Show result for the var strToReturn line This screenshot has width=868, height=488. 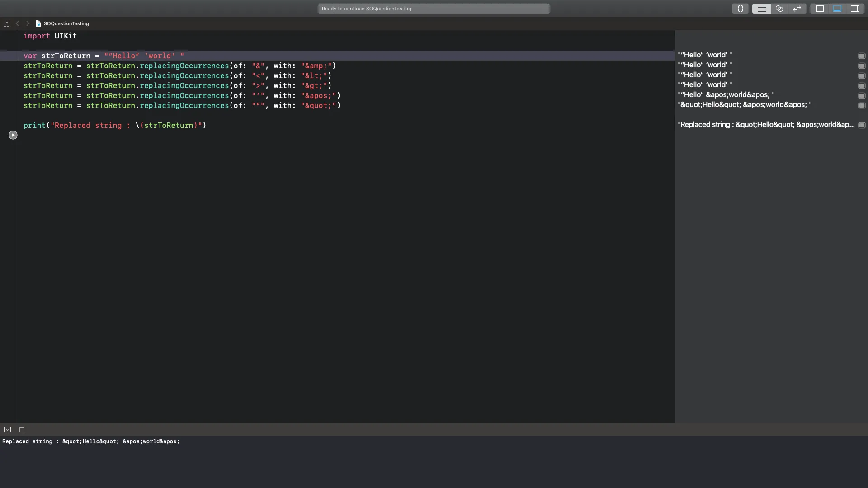(x=862, y=56)
